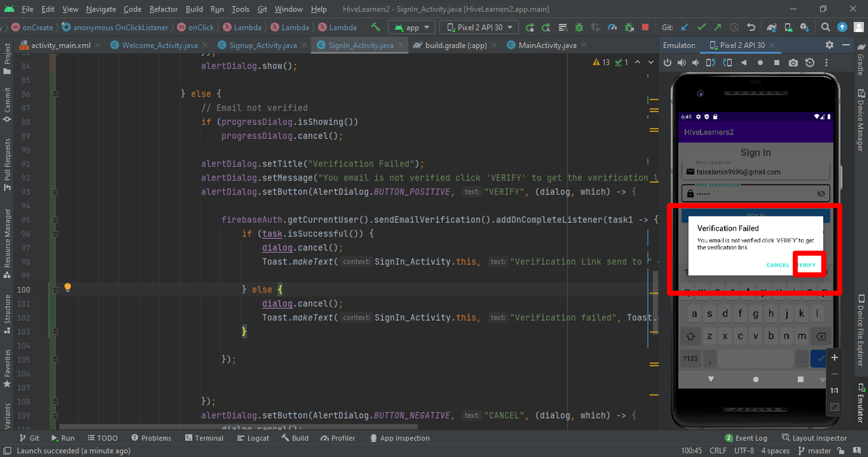Image resolution: width=868 pixels, height=457 pixels.
Task: Open emulator snapshots icon
Action: point(810,62)
